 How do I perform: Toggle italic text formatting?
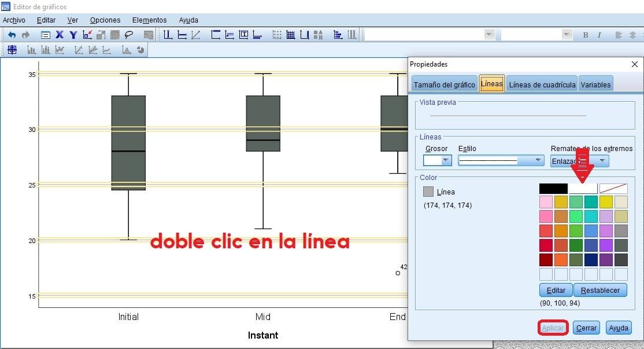click(x=599, y=35)
